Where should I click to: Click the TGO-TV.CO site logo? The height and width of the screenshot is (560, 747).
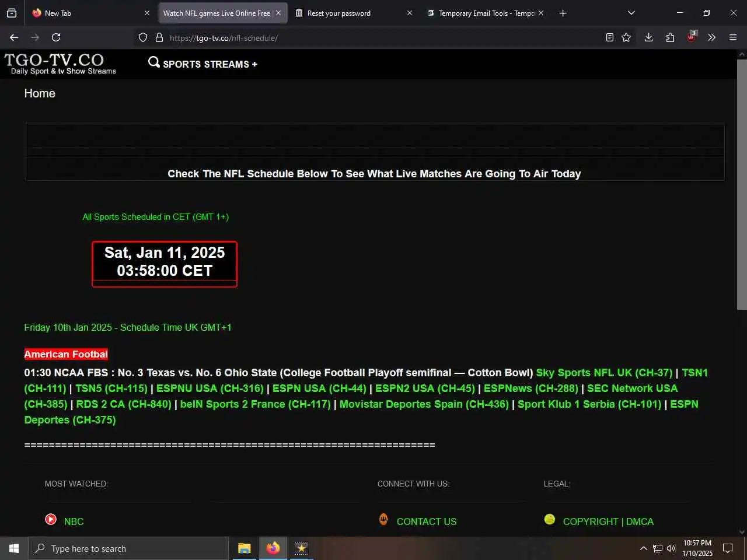point(60,64)
